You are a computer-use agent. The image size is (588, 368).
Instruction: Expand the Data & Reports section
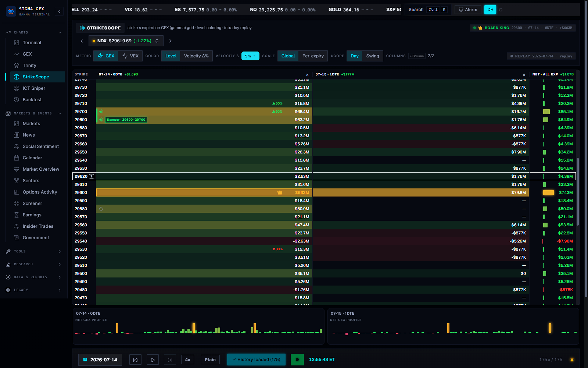pos(34,277)
